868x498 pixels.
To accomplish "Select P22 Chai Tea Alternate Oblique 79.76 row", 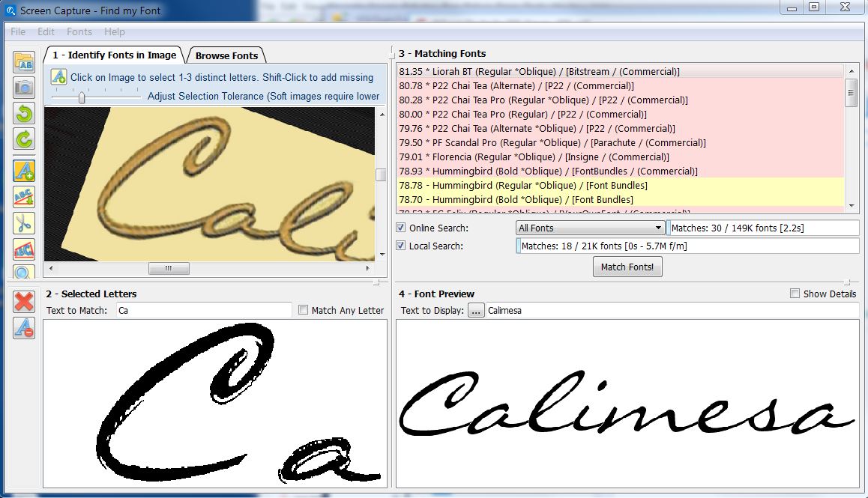I will click(x=620, y=128).
